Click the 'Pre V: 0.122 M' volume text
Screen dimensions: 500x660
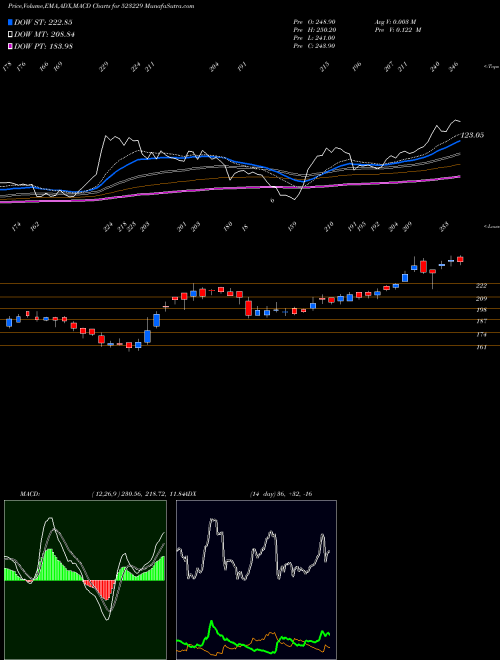pyautogui.click(x=397, y=30)
